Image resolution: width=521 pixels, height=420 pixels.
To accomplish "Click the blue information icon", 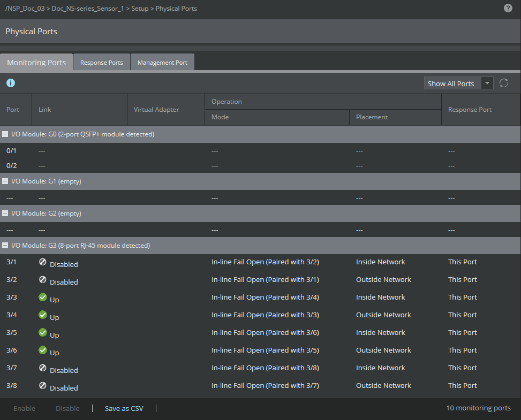I will tap(11, 83).
